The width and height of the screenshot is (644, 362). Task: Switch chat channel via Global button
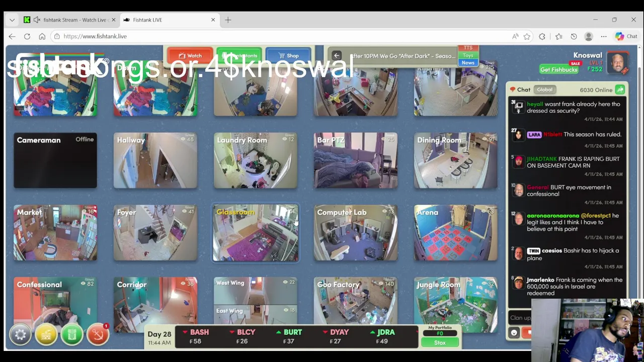[544, 89]
